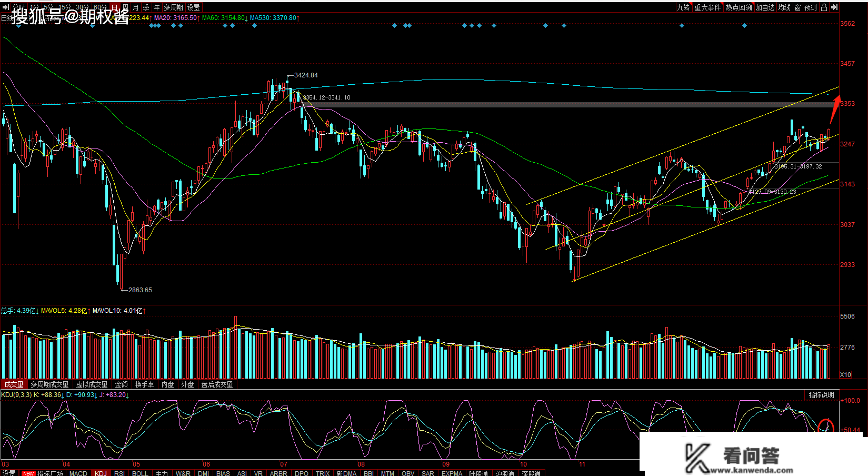The image size is (868, 476).
Task: Click 加自选 to add to watchlist
Action: tap(765, 7)
